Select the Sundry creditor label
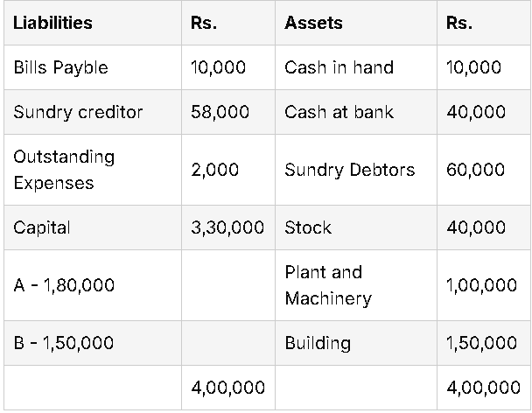The width and height of the screenshot is (532, 413). [x=78, y=112]
